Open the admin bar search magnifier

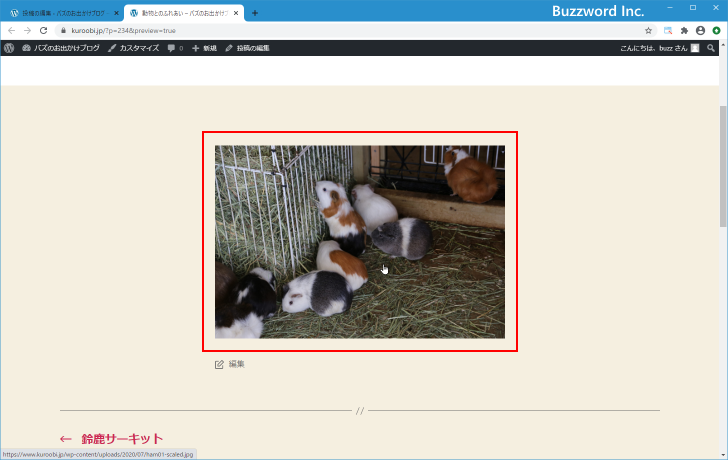pos(711,48)
